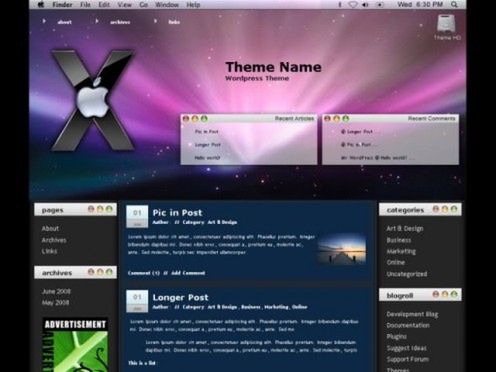Open the Finder menu
Screen dimensions: 496x372
click(x=62, y=5)
